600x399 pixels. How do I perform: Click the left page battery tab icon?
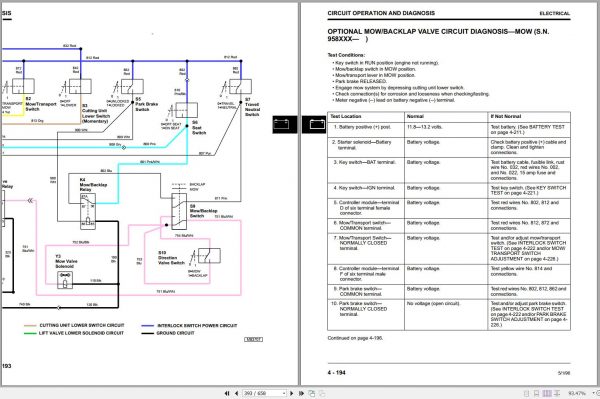coord(285,124)
